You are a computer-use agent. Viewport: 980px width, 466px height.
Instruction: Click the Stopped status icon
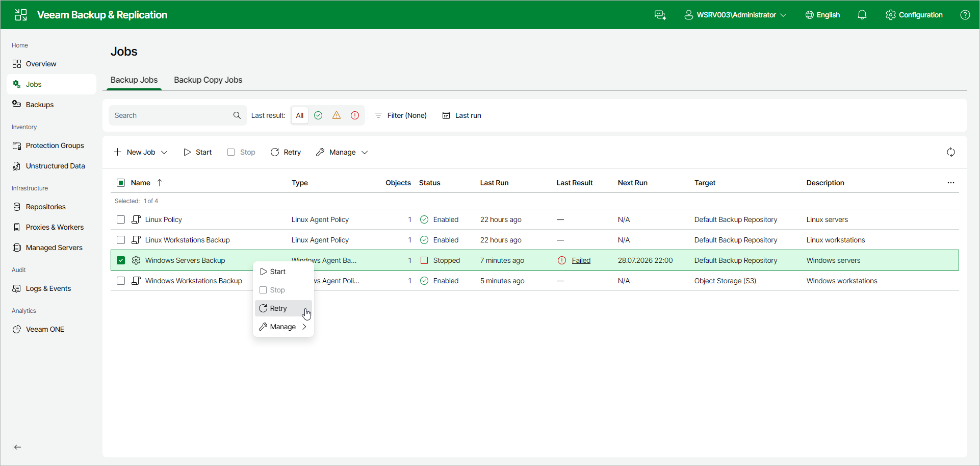click(424, 260)
